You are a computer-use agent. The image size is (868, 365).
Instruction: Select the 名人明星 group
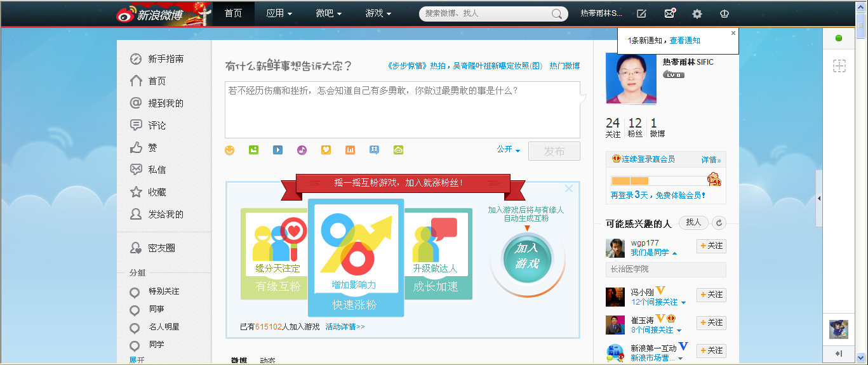(x=163, y=327)
